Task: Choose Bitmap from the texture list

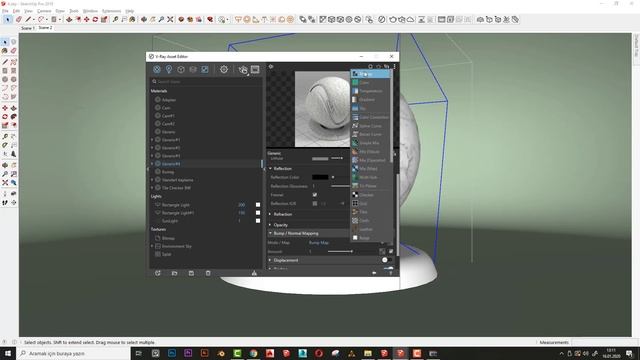Action: [371, 74]
